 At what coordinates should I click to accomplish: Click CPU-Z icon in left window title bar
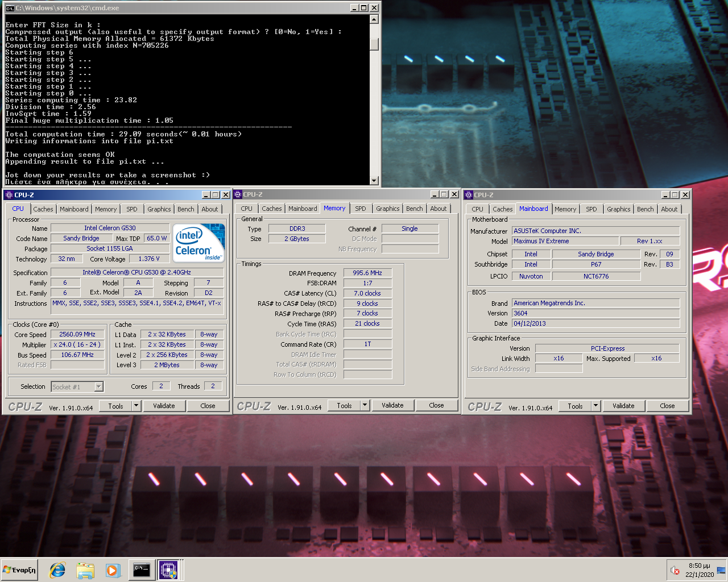(9, 195)
